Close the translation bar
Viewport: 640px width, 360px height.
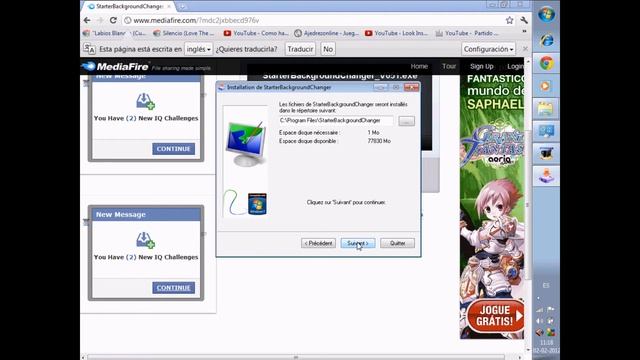point(525,49)
